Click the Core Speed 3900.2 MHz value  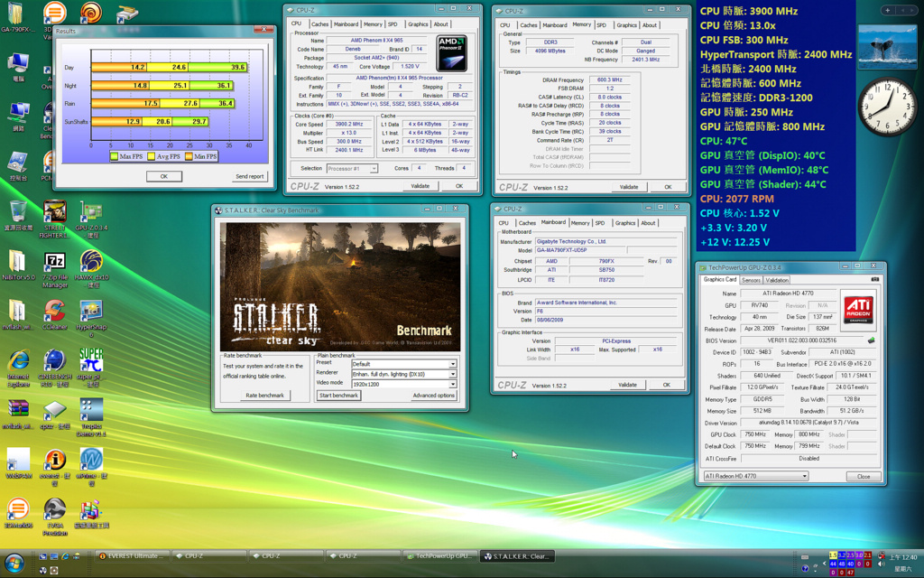[x=349, y=125]
